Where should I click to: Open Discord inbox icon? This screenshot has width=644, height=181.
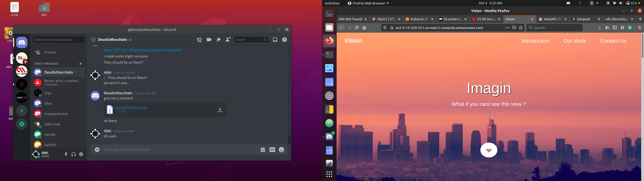[x=275, y=40]
